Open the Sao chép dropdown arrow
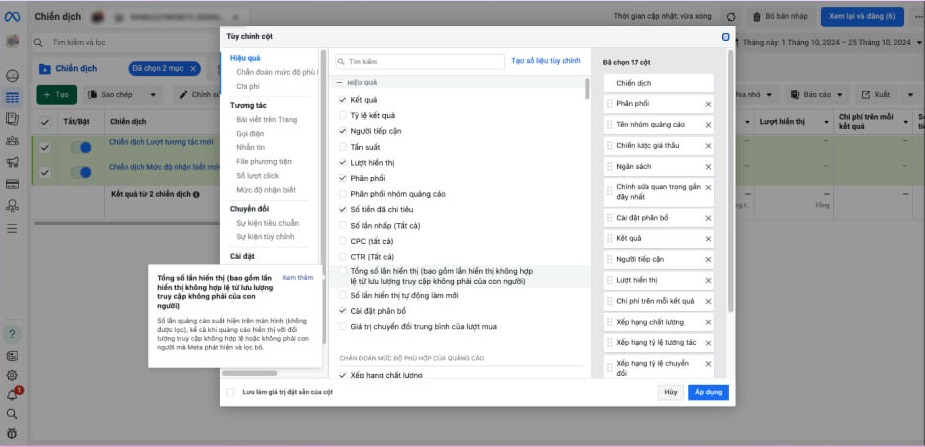The width and height of the screenshot is (925, 447). click(153, 94)
